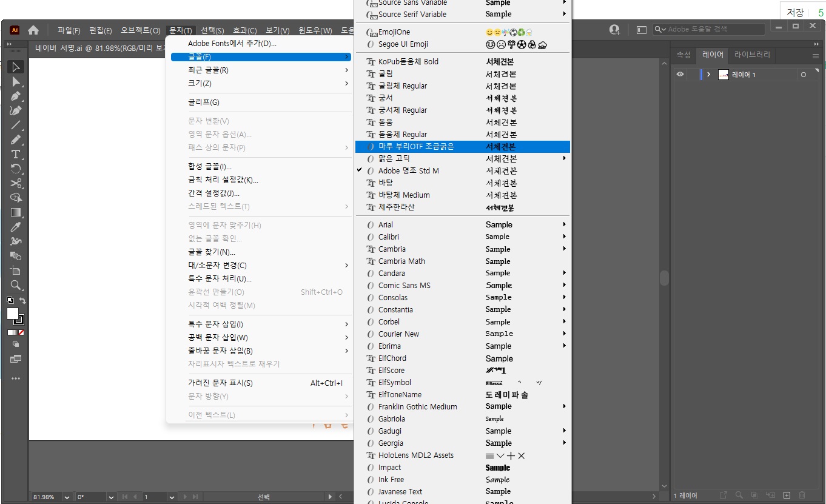Expand 레이어 1 sublayers chevron

pyautogui.click(x=708, y=75)
